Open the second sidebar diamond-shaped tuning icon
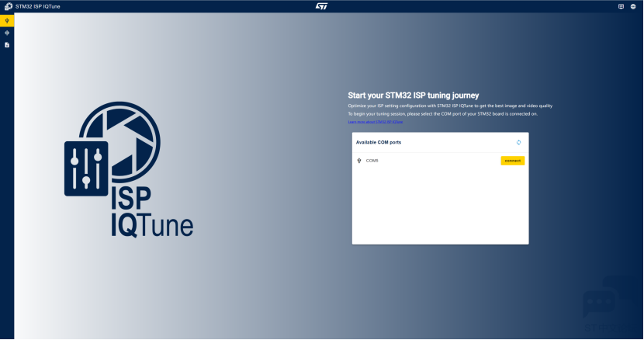 [7, 33]
